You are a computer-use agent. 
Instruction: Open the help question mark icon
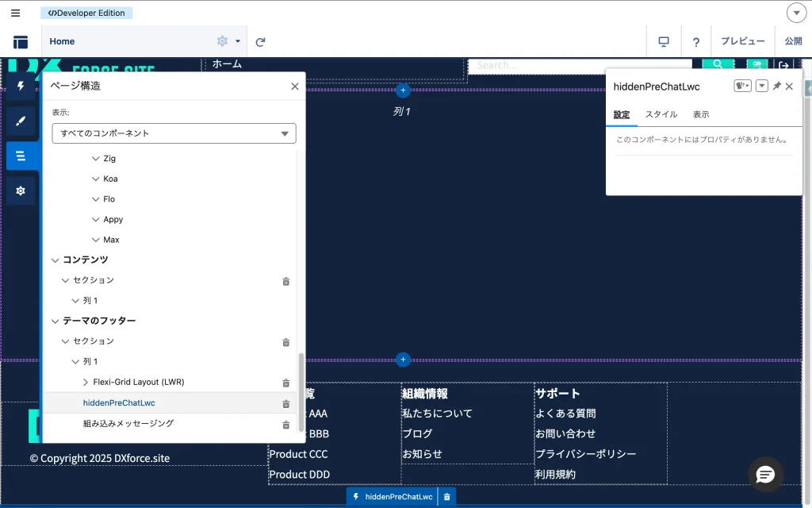695,42
